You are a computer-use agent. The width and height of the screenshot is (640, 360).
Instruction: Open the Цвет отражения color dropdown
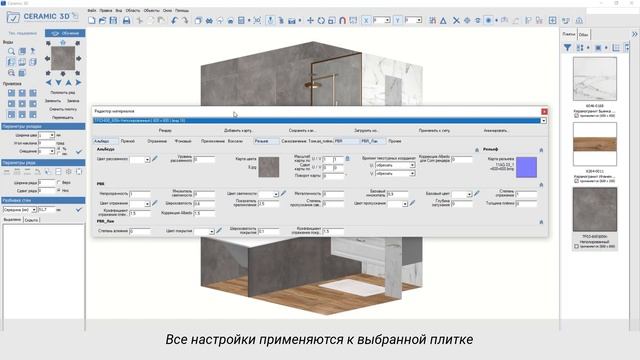tap(147, 204)
